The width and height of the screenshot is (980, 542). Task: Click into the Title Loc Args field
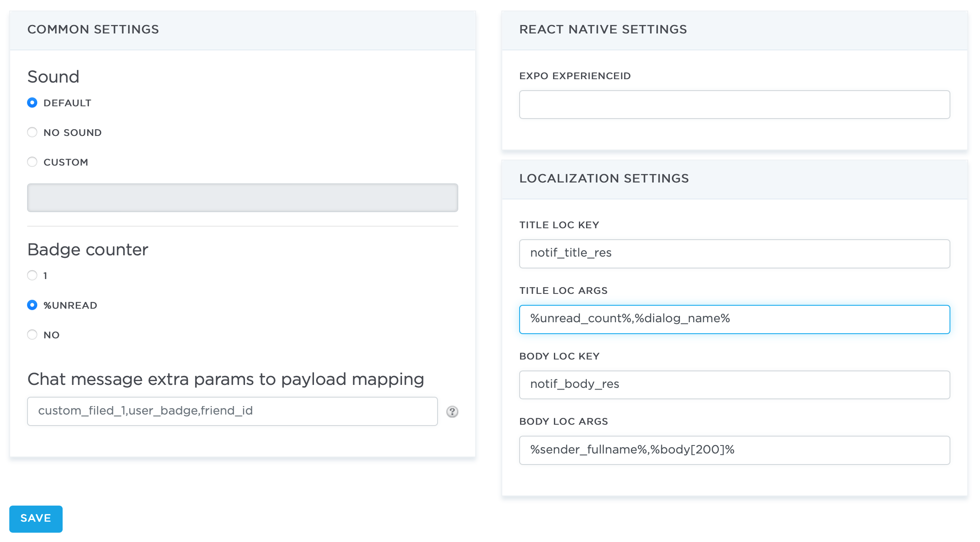coord(735,319)
